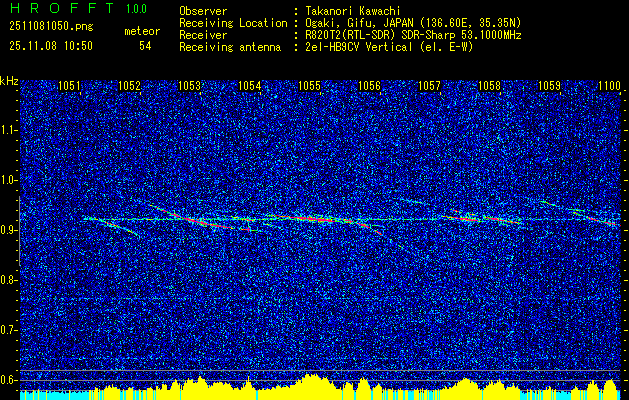The width and height of the screenshot is (629, 400).
Task: Click meteor count 54
Action: pos(145,46)
